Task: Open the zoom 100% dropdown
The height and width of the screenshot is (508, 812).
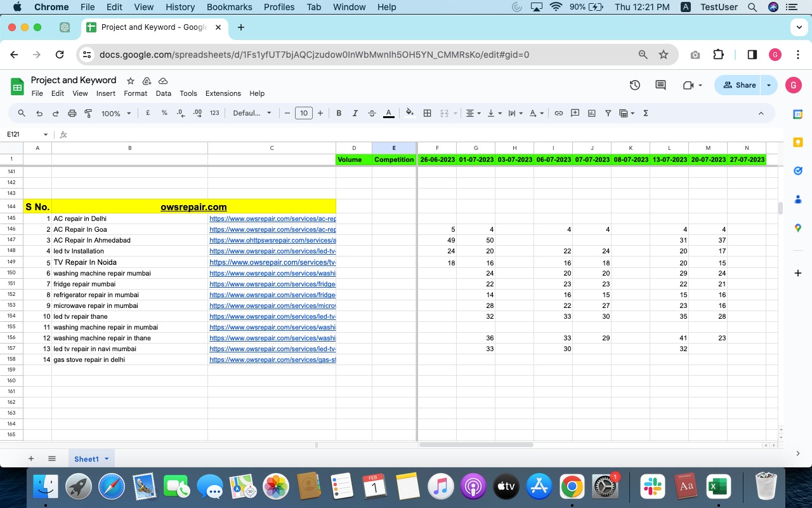Action: [116, 113]
